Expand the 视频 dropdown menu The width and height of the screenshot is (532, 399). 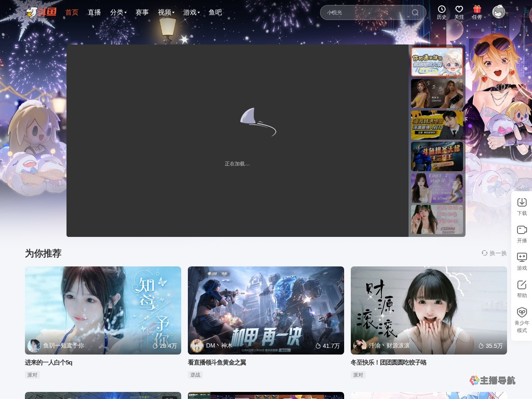tap(166, 12)
